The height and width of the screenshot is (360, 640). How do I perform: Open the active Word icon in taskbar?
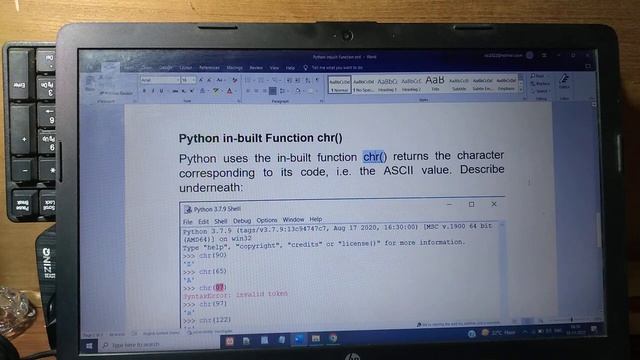[x=298, y=339]
